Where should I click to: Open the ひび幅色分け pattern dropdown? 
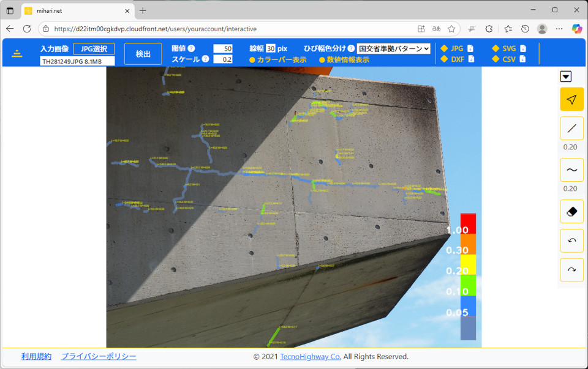coord(393,48)
